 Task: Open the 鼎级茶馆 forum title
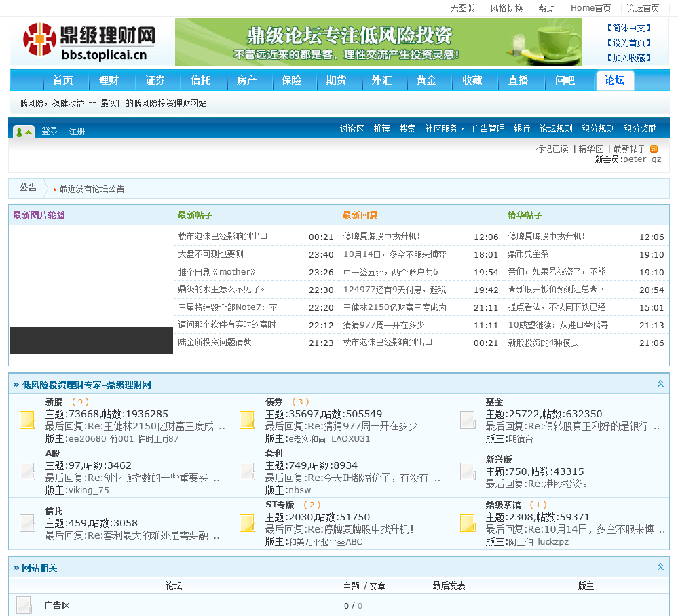coord(503,505)
